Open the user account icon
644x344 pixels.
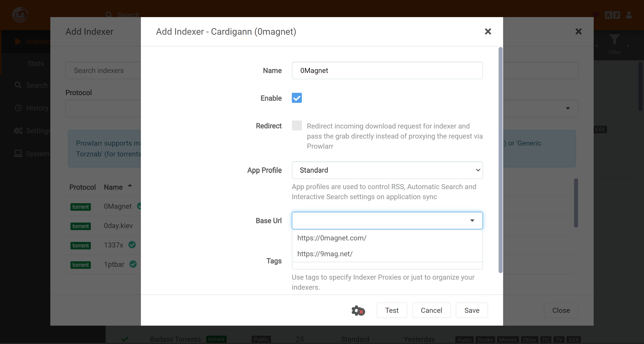tap(629, 15)
